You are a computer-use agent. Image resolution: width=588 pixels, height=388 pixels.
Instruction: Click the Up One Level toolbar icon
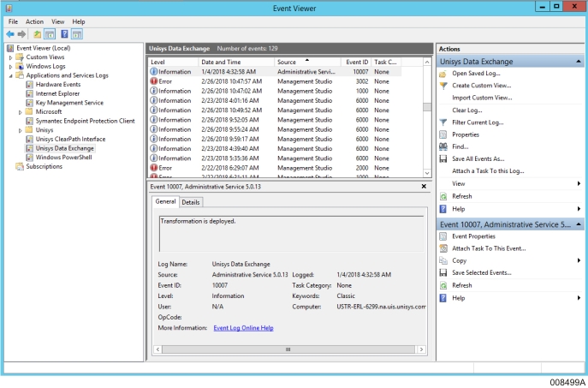[37, 34]
